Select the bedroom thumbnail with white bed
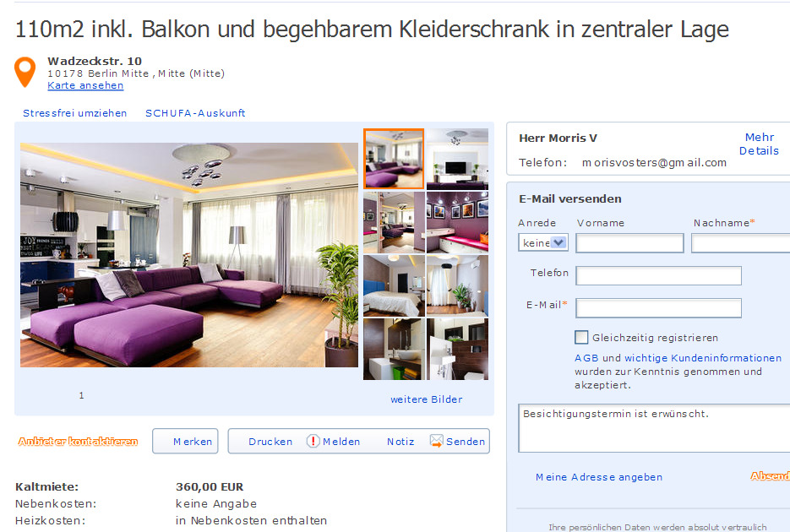 394,285
